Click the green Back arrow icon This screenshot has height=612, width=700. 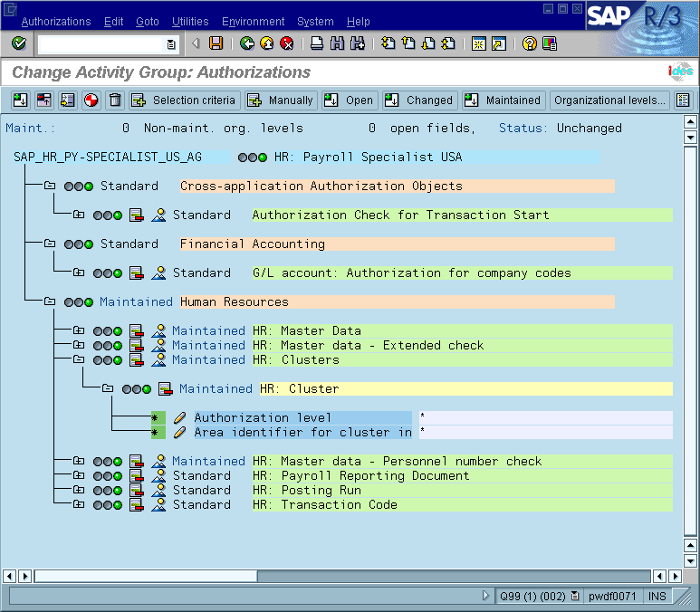(247, 43)
